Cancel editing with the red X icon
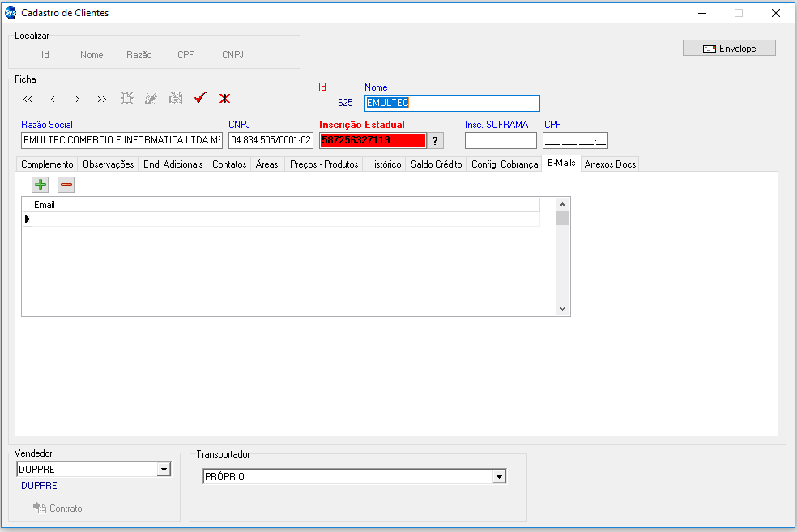 click(x=224, y=98)
